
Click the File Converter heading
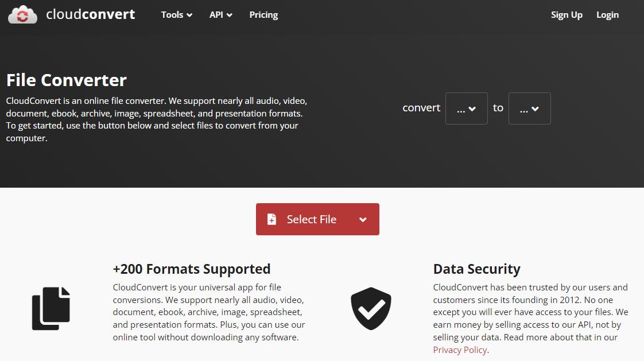click(x=67, y=80)
